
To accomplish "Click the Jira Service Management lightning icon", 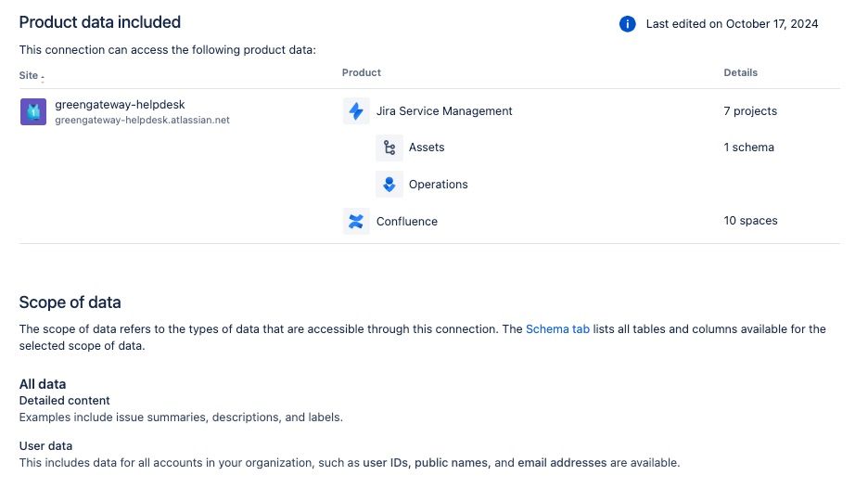I will tap(356, 110).
